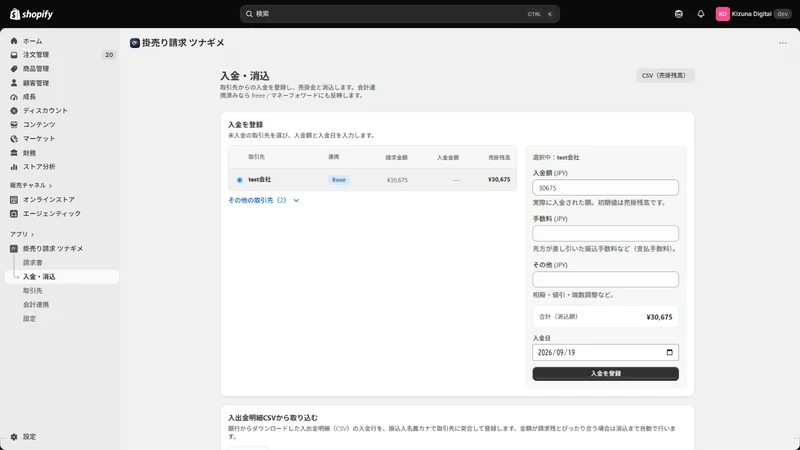Viewport: 800px width, 450px height.
Task: Expand その他の取引先 (2) list
Action: 263,200
